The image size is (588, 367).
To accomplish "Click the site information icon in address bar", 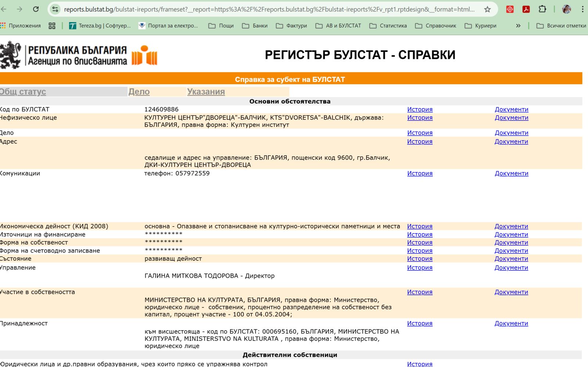I will (x=55, y=9).
